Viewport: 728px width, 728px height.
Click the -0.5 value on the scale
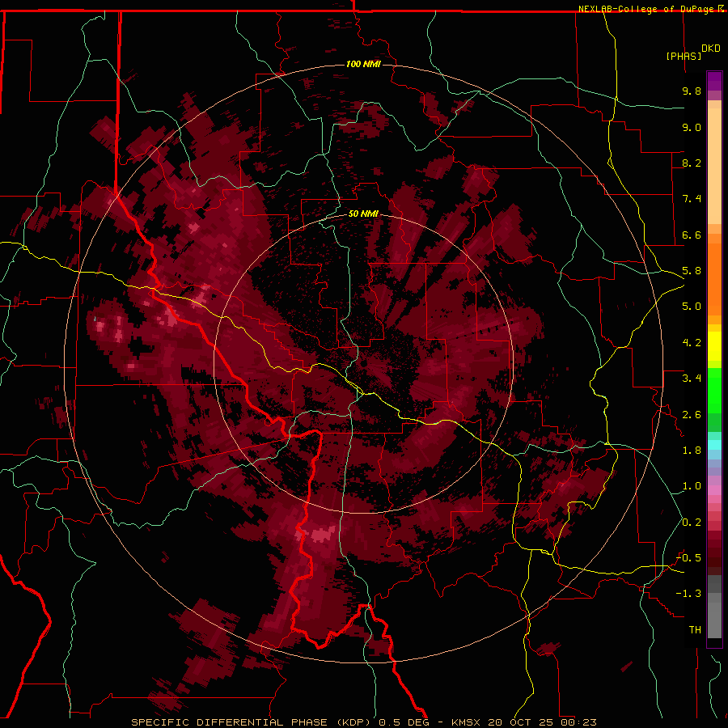(689, 558)
